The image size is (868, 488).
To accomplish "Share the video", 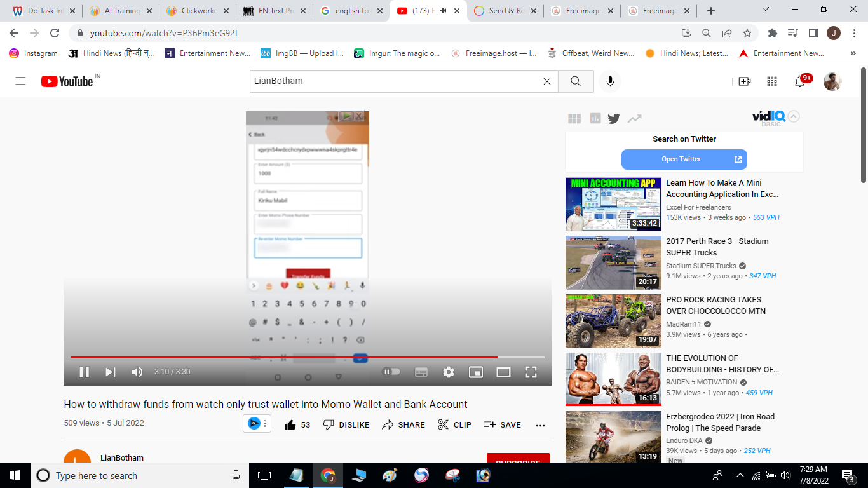I will pos(403,424).
